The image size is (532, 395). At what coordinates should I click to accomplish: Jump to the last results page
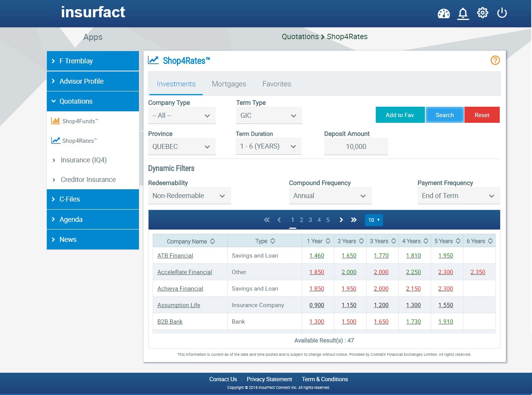click(x=354, y=220)
